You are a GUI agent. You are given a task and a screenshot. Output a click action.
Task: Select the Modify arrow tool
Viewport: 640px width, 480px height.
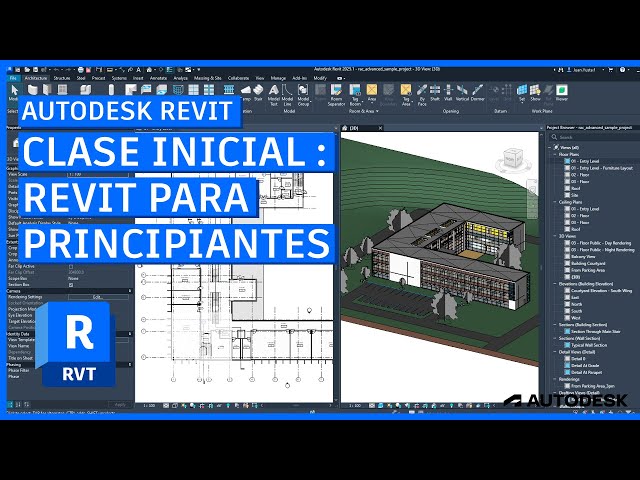pos(14,90)
